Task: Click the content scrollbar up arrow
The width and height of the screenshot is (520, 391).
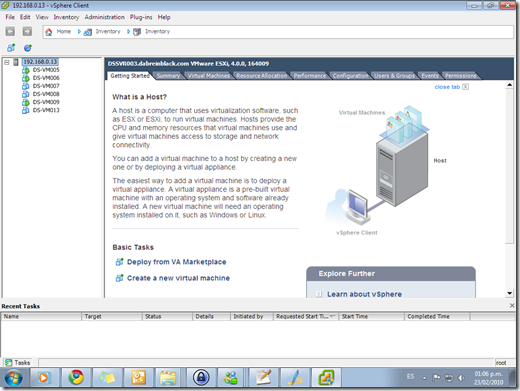Action: (509, 85)
